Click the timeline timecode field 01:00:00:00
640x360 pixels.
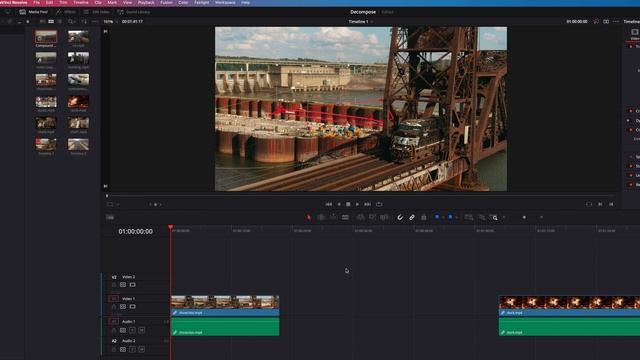[136, 231]
